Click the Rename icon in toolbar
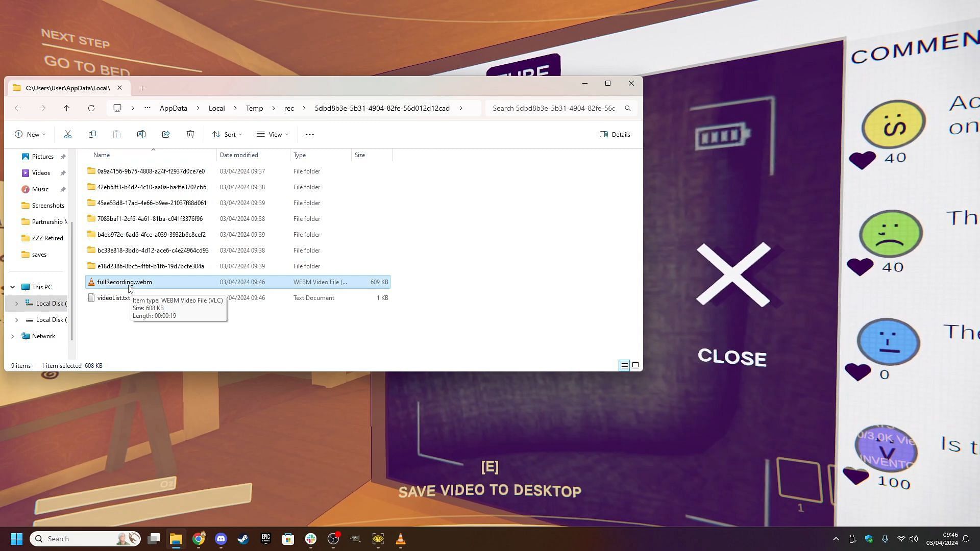 coord(142,135)
